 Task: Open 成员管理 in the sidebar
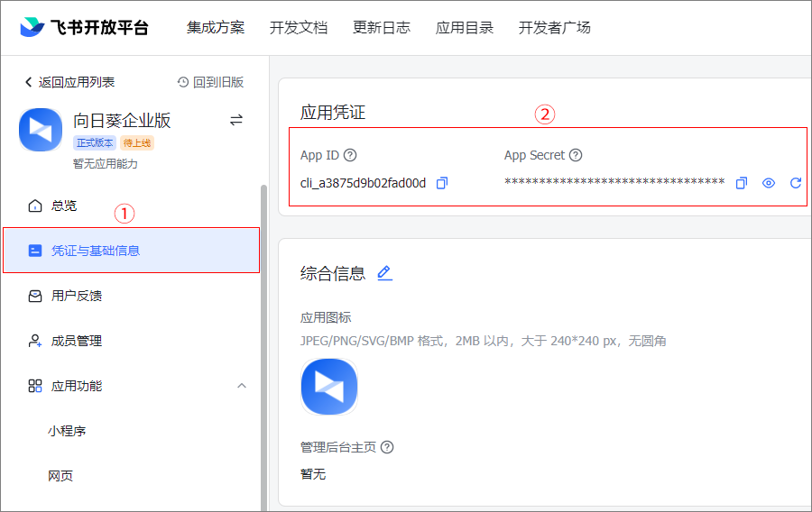[76, 341]
